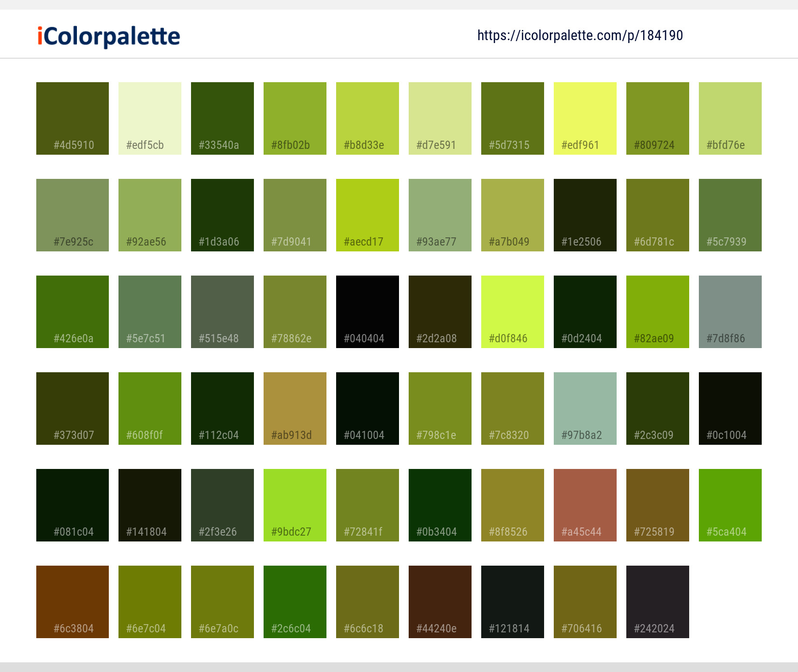Screen dimensions: 798x672
Task: Select the #93ae77 swatch
Action: click(x=440, y=215)
